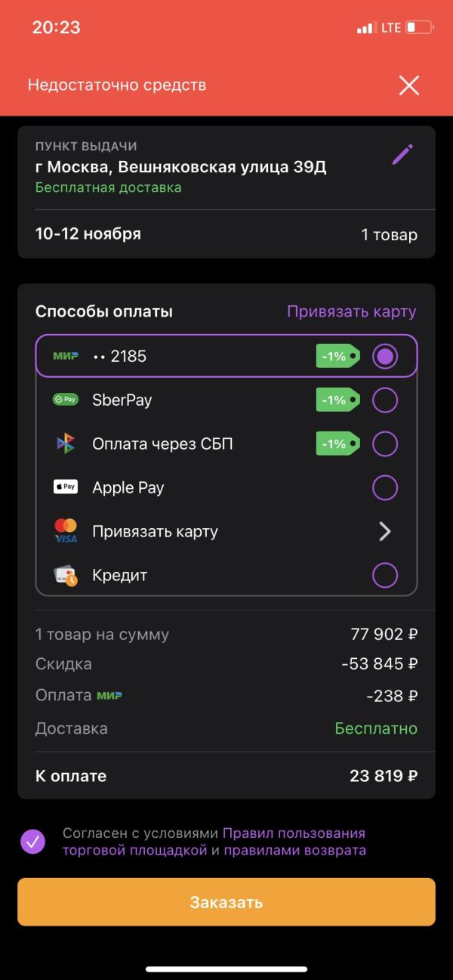
Task: Tap the Apple Pay logo icon
Action: pos(66,487)
